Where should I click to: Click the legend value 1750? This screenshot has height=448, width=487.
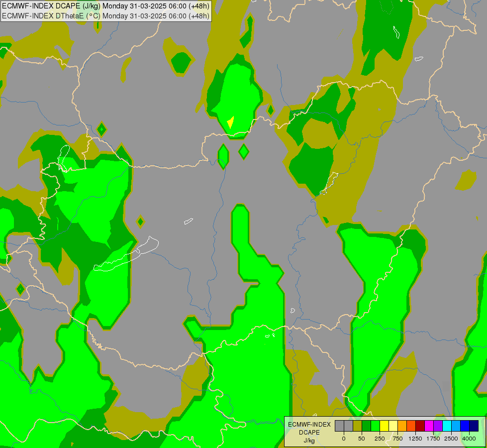(x=433, y=439)
